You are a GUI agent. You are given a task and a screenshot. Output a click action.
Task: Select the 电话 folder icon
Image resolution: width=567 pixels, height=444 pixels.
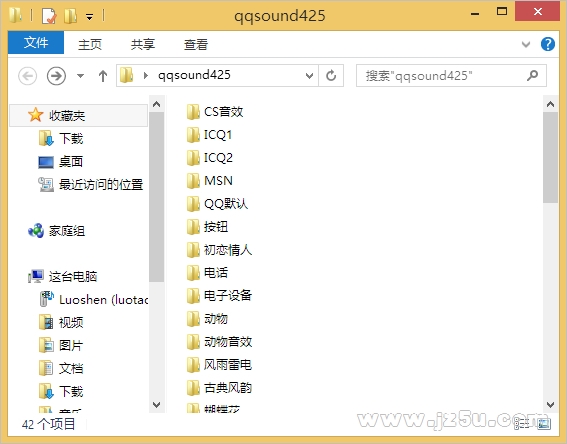pos(193,273)
